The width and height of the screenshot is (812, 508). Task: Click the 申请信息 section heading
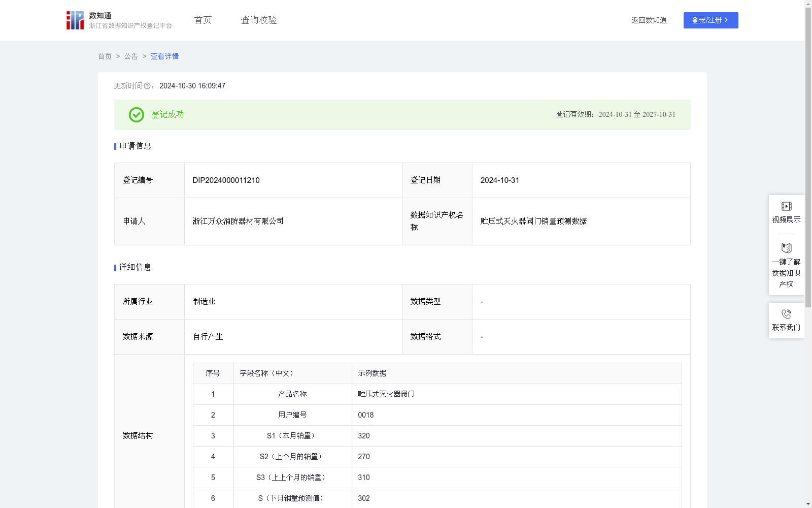136,146
